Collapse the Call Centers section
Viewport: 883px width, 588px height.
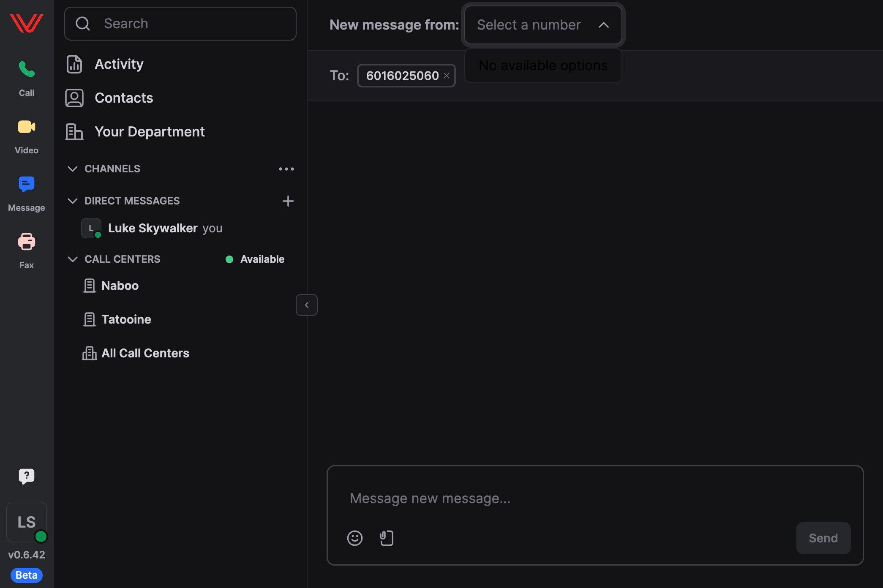coord(73,259)
